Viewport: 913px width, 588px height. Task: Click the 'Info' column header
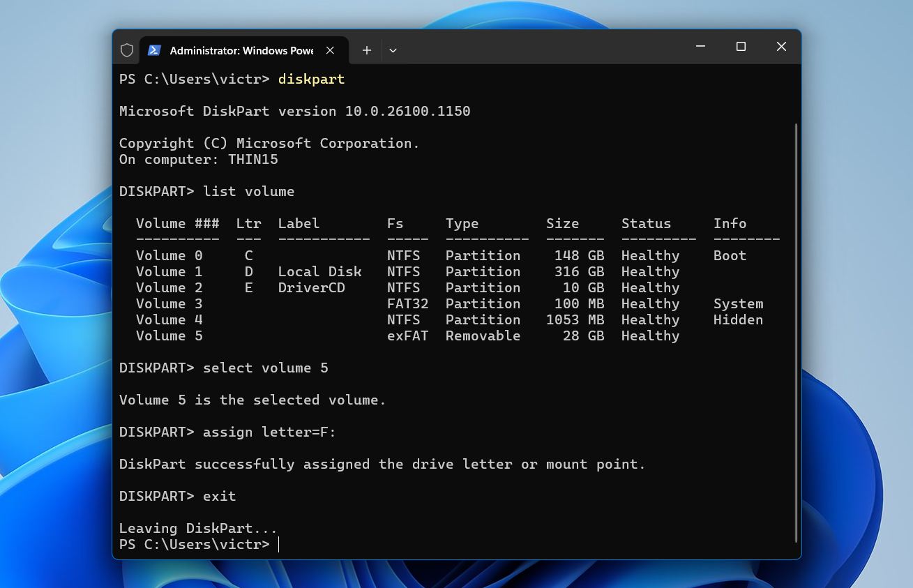[730, 223]
